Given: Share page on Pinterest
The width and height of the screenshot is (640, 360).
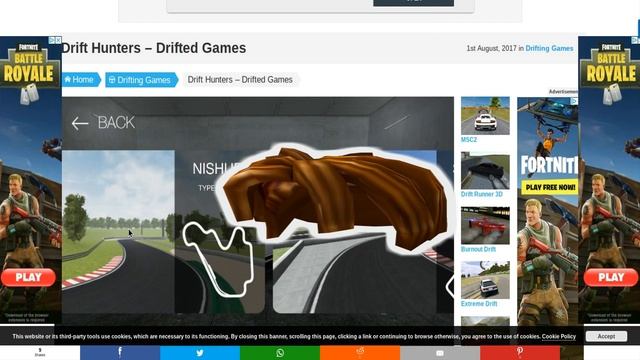Looking at the screenshot, I should 520,352.
